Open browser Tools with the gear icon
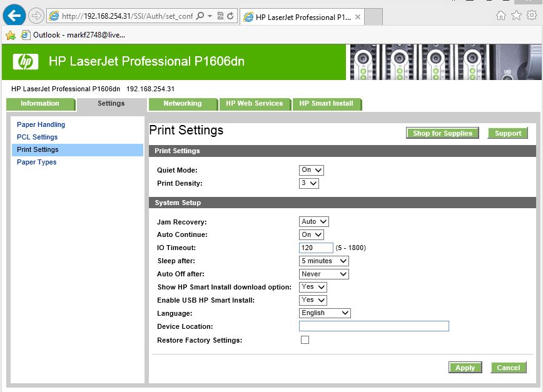 (531, 16)
